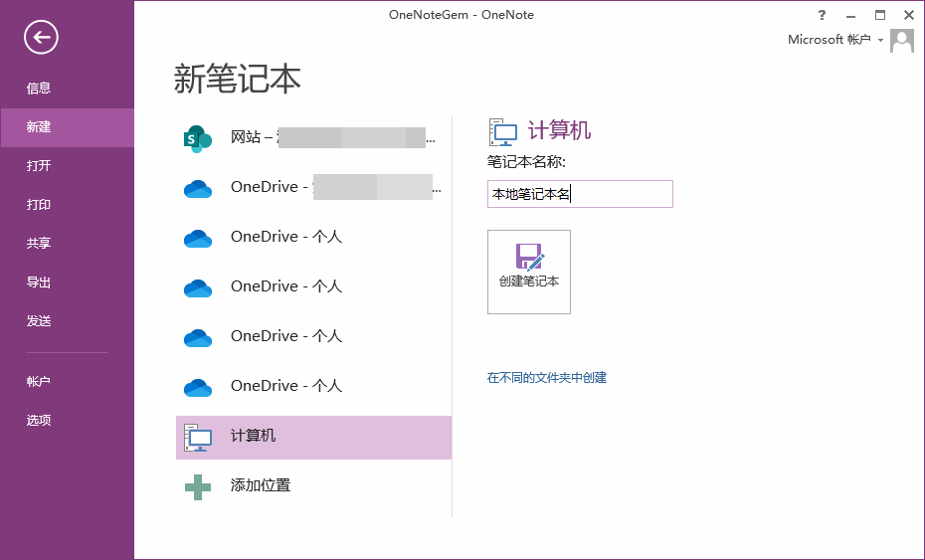The image size is (925, 560).
Task: Select the 计算机 location row
Action: coord(314,438)
